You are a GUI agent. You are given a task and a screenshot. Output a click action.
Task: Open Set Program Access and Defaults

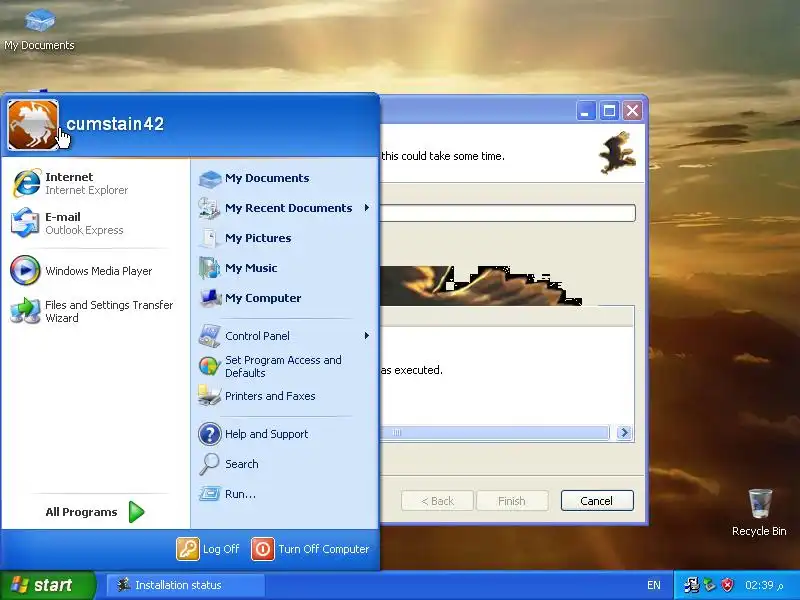(x=285, y=366)
